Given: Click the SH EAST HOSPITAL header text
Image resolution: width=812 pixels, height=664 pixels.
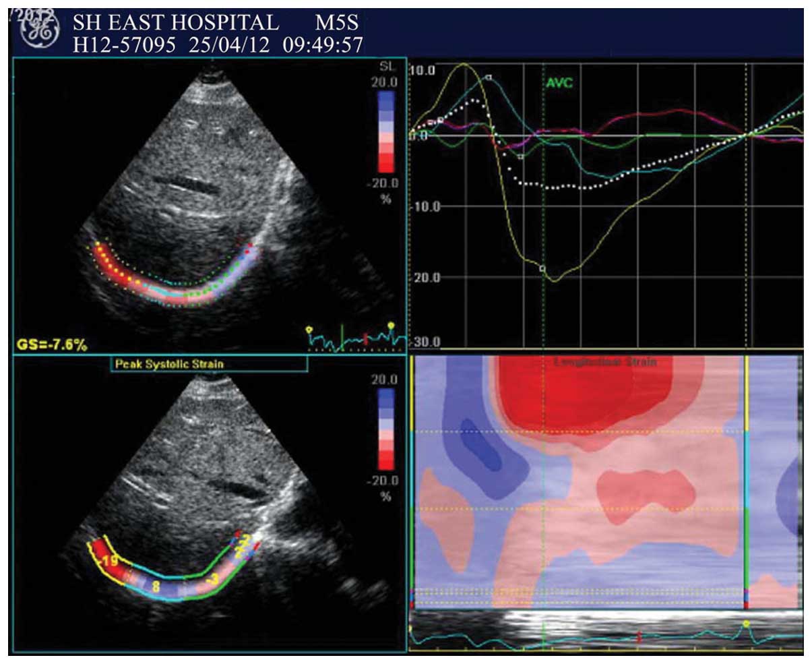Looking at the screenshot, I should coord(175,22).
